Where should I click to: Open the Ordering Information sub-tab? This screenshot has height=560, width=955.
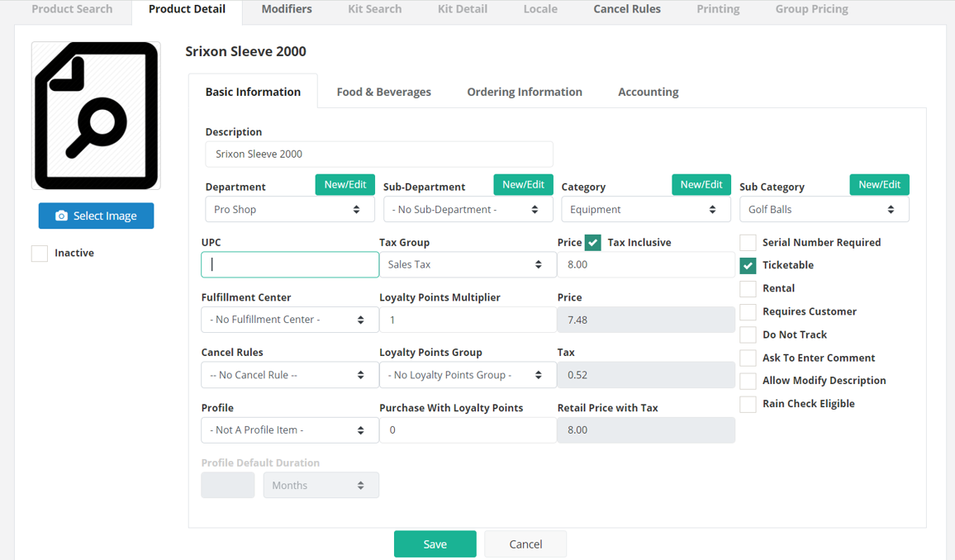point(525,92)
